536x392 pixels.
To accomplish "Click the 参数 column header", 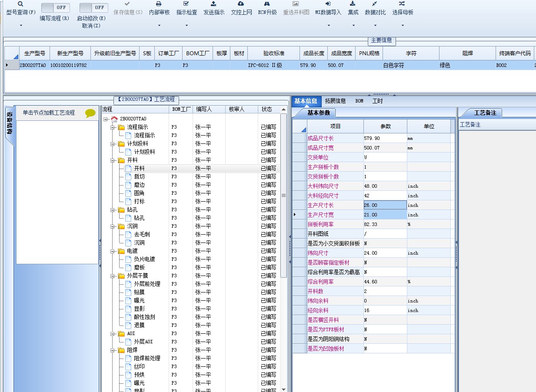I will [x=385, y=126].
